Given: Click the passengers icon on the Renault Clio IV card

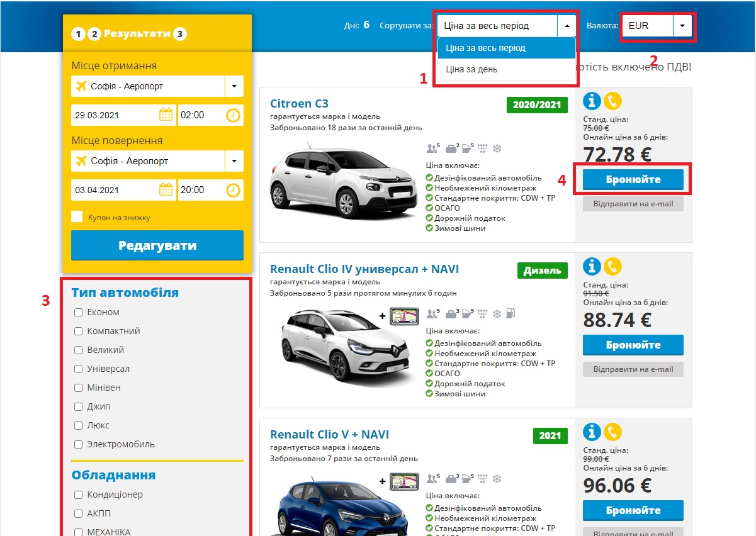Looking at the screenshot, I should (432, 313).
